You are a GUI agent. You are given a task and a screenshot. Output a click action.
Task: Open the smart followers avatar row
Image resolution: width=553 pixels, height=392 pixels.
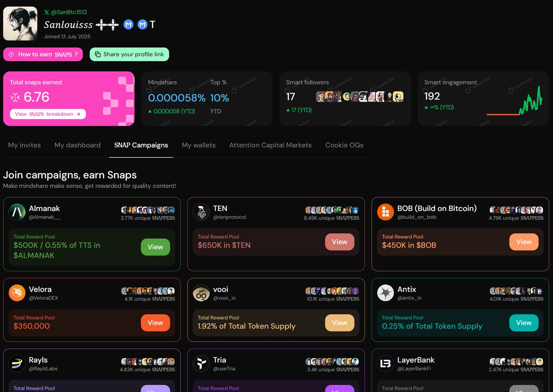[360, 96]
